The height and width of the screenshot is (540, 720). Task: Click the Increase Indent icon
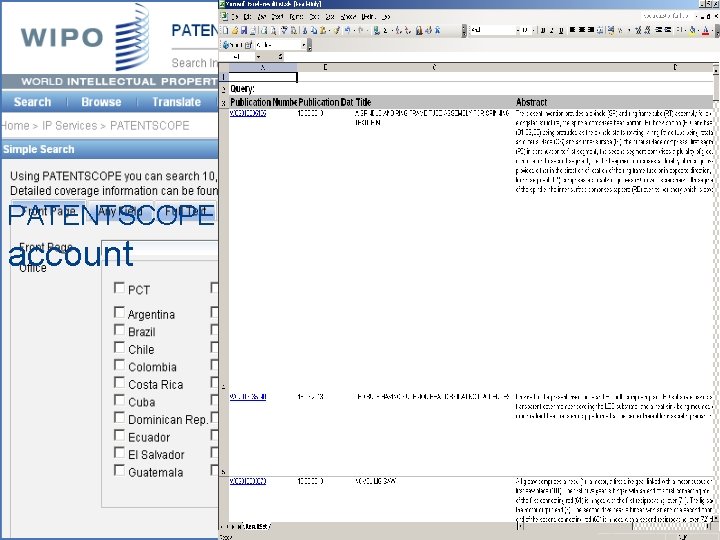(668, 30)
